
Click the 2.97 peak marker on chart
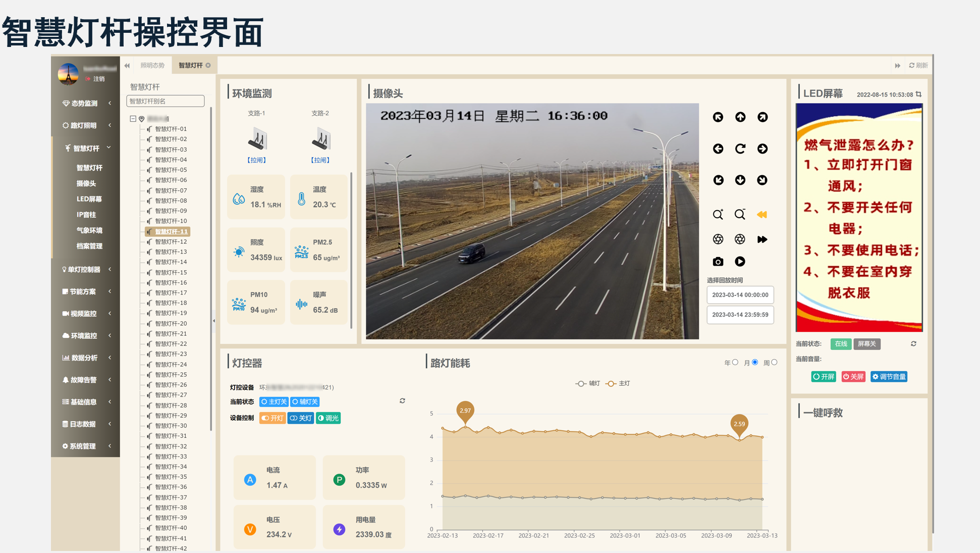(x=465, y=412)
